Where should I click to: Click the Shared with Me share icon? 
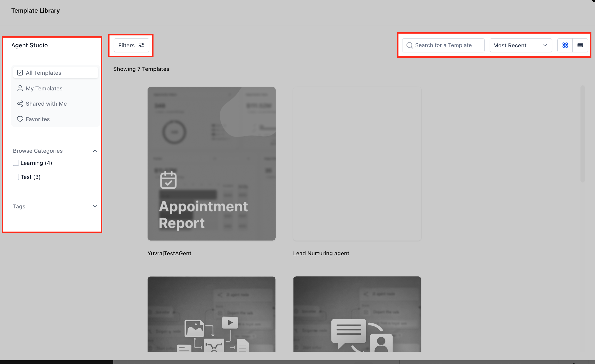click(20, 103)
